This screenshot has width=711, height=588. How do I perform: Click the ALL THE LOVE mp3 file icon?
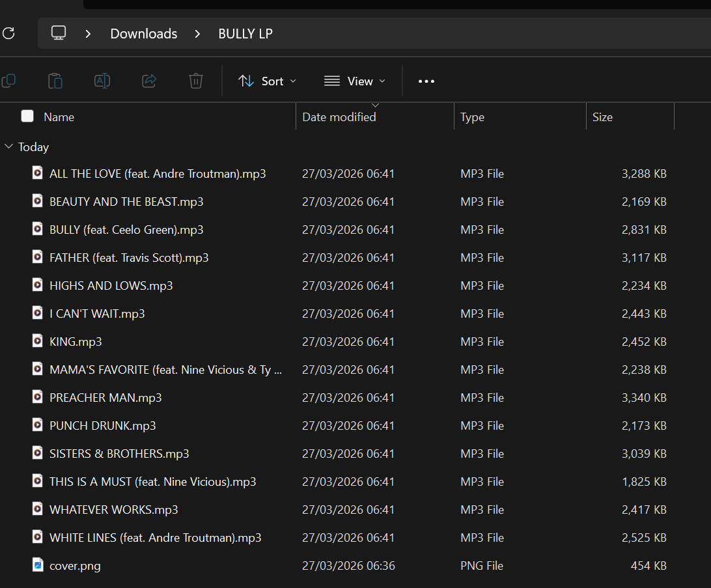click(38, 173)
